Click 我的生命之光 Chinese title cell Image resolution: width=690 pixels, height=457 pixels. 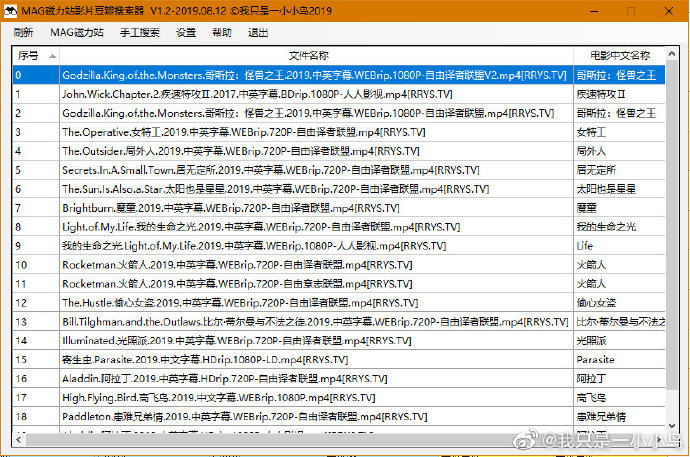coord(619,227)
